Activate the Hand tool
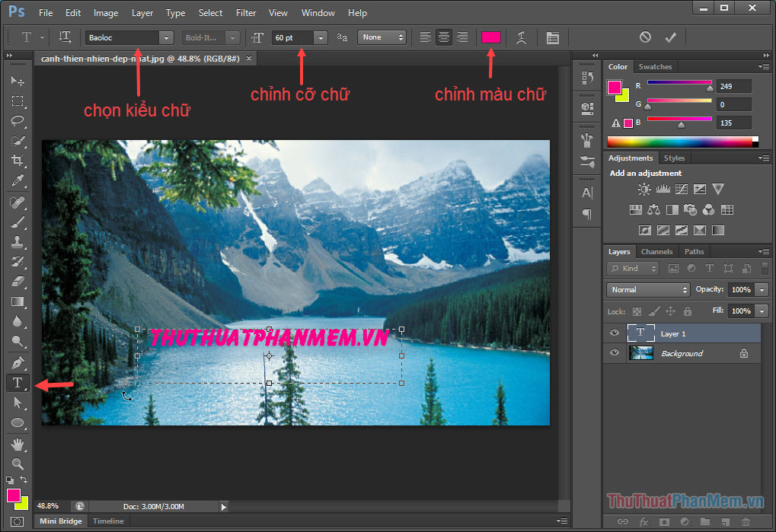Screen dimensions: 776x532 click(17, 444)
